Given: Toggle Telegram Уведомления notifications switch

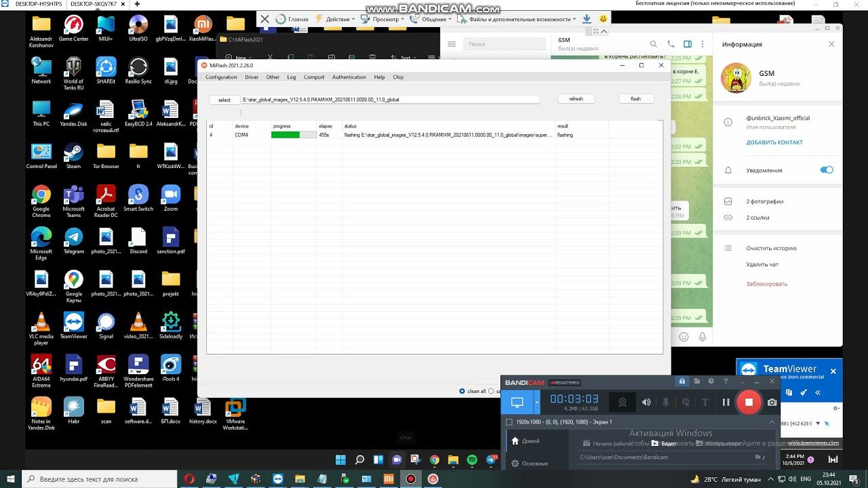Looking at the screenshot, I should point(827,170).
